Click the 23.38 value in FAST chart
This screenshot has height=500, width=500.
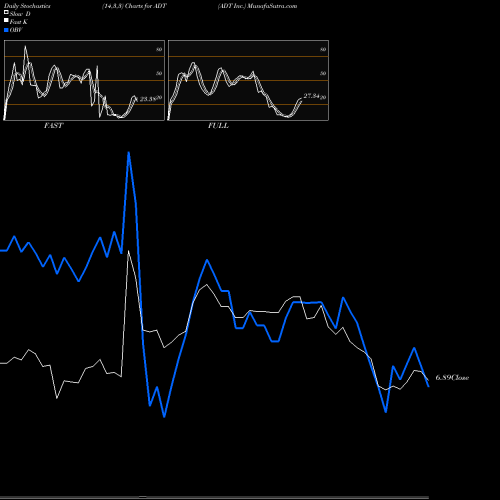148,99
